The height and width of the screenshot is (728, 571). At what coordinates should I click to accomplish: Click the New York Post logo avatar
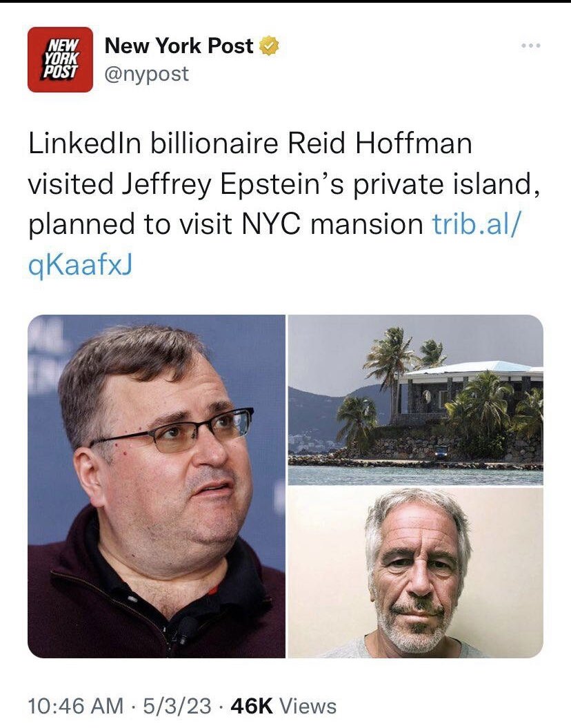60,59
